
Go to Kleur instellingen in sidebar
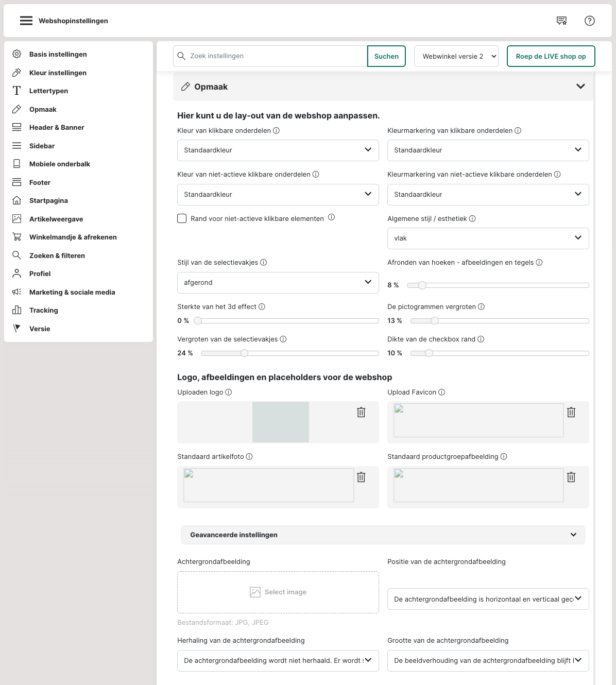coord(58,73)
